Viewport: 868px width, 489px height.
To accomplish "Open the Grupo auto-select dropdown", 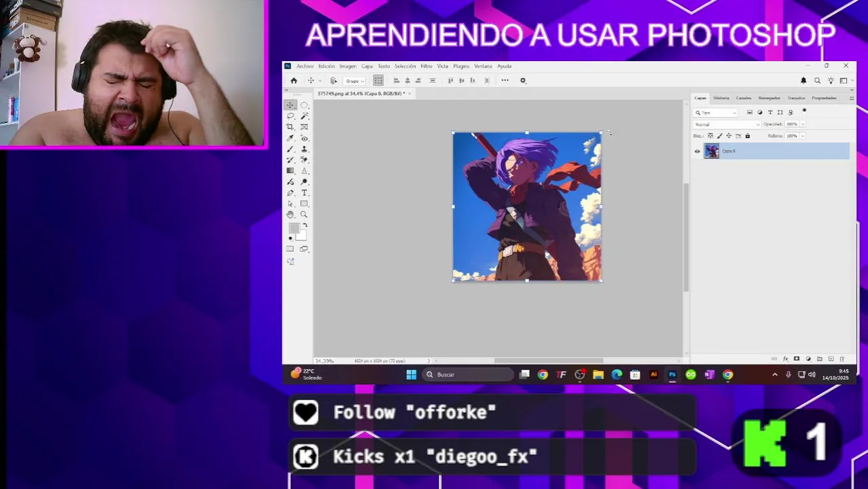I will [355, 81].
